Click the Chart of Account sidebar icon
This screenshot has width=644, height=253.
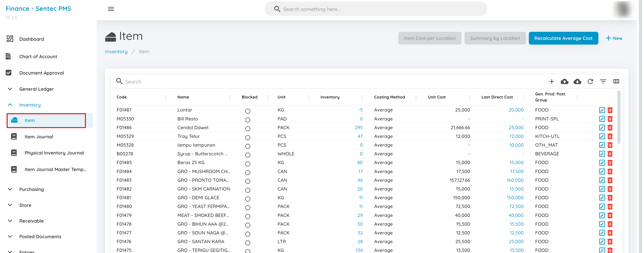[8, 56]
